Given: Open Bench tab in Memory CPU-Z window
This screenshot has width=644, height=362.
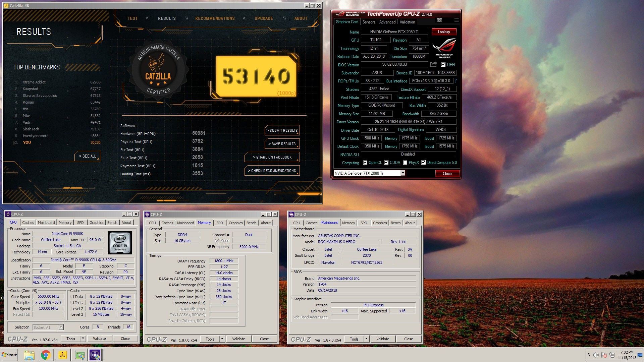Looking at the screenshot, I should click(251, 223).
